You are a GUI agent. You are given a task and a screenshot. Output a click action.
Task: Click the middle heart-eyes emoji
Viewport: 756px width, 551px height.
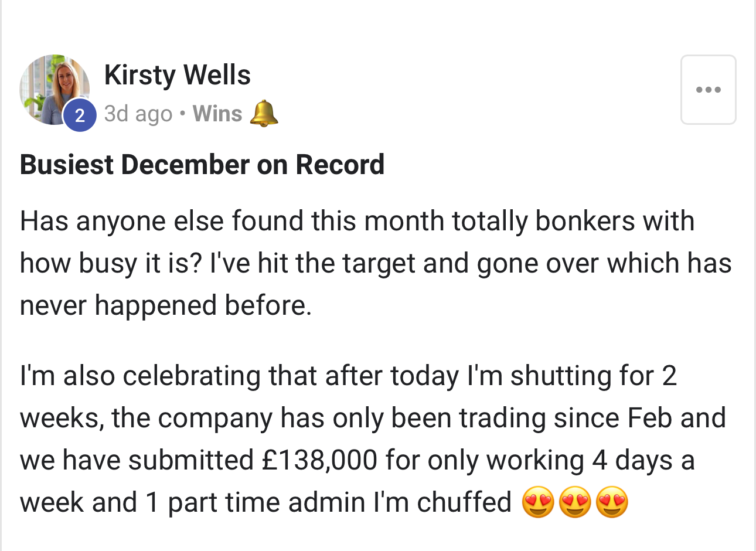(x=575, y=503)
